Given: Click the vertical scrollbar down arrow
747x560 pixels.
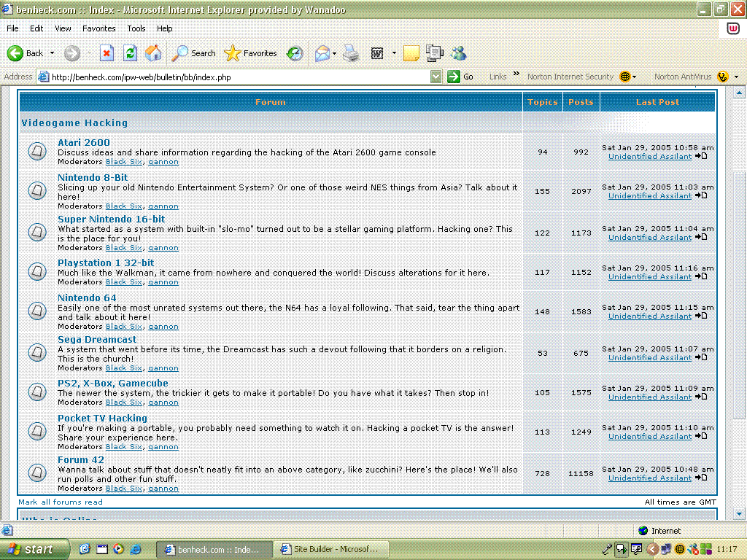Looking at the screenshot, I should pos(739,514).
